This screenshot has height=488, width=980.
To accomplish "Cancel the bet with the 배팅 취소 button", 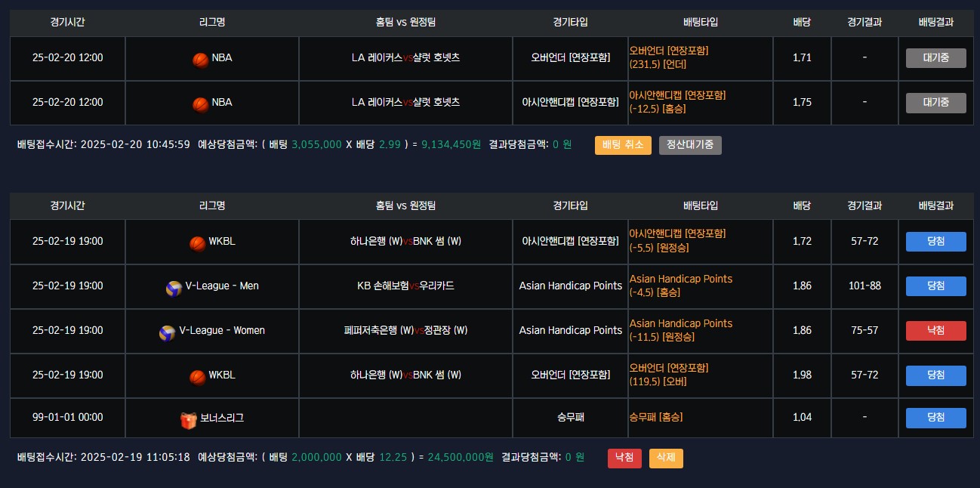I will click(623, 145).
